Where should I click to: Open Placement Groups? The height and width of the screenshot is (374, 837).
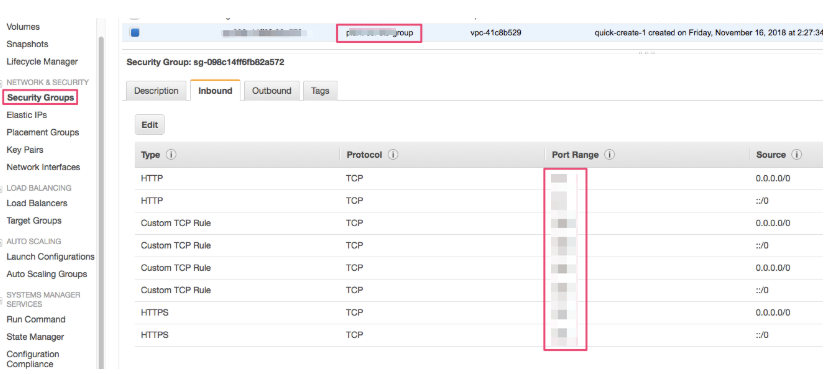(x=43, y=132)
